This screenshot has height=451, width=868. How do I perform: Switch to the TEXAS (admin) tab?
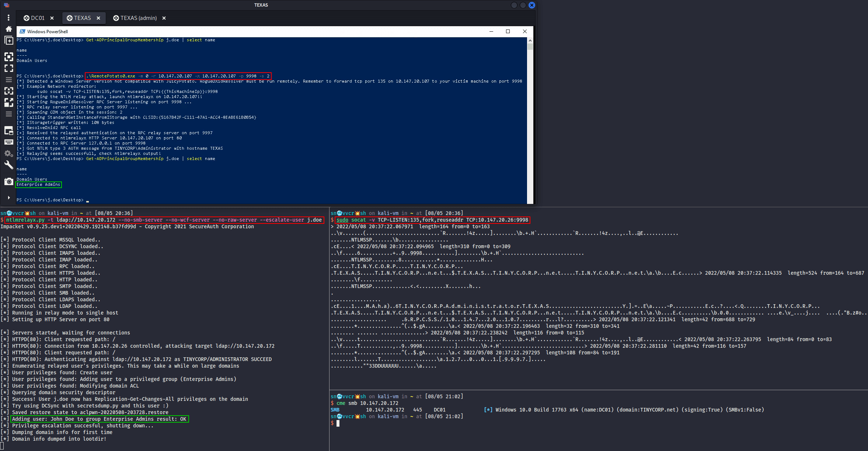[x=138, y=18]
